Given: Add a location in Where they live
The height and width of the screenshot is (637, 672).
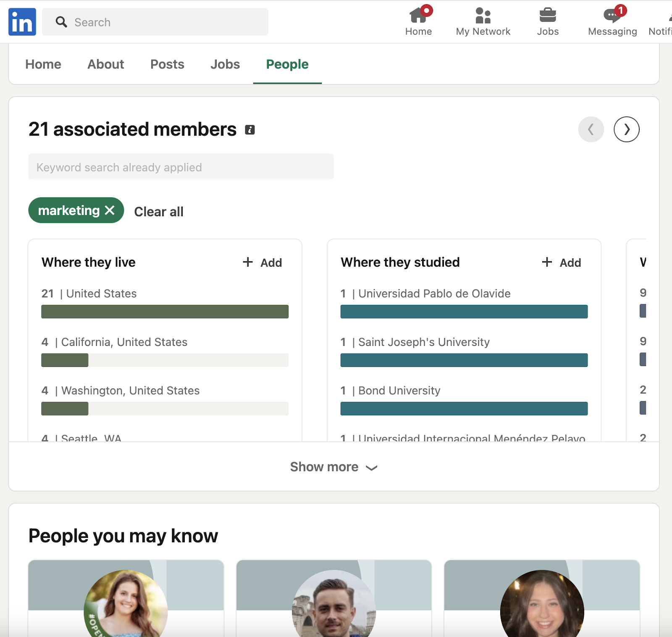Looking at the screenshot, I should point(262,262).
